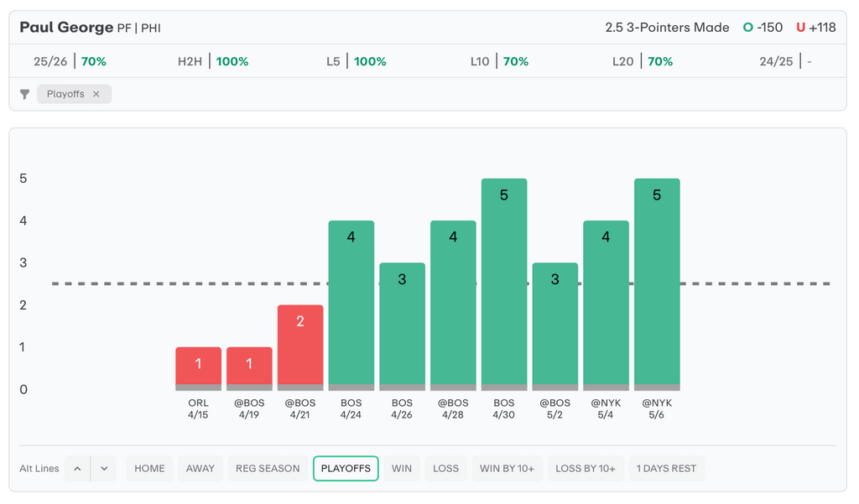Click the green bar for @NYK 5/4

click(x=606, y=305)
